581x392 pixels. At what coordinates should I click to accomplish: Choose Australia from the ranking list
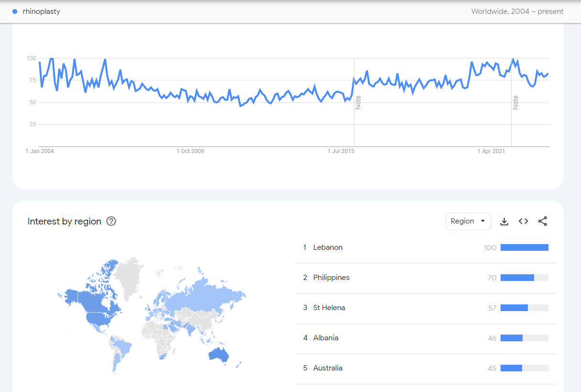coord(327,368)
